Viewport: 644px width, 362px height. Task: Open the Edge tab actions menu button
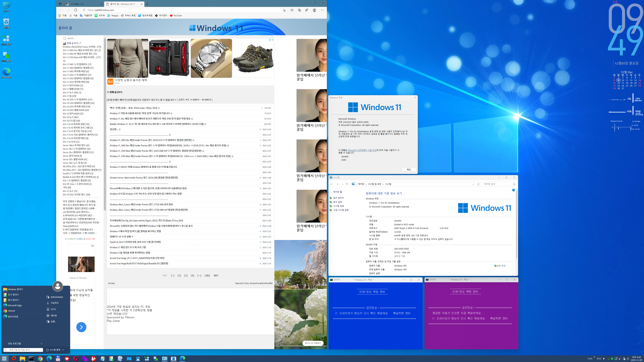pos(60,4)
